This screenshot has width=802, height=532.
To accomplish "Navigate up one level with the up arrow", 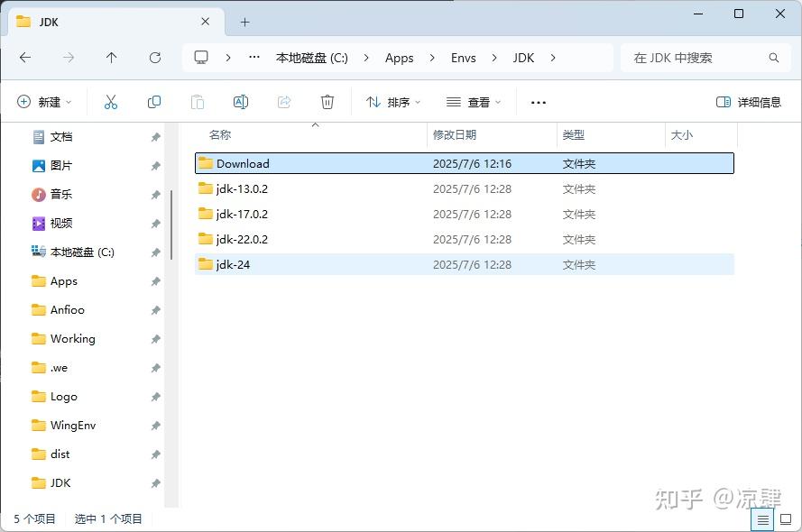I will (111, 58).
